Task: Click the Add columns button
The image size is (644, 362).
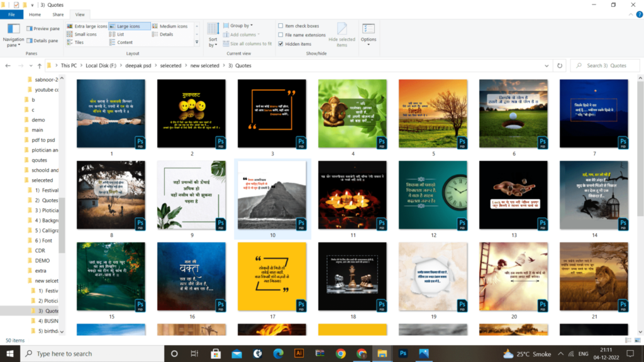Action: 241,35
